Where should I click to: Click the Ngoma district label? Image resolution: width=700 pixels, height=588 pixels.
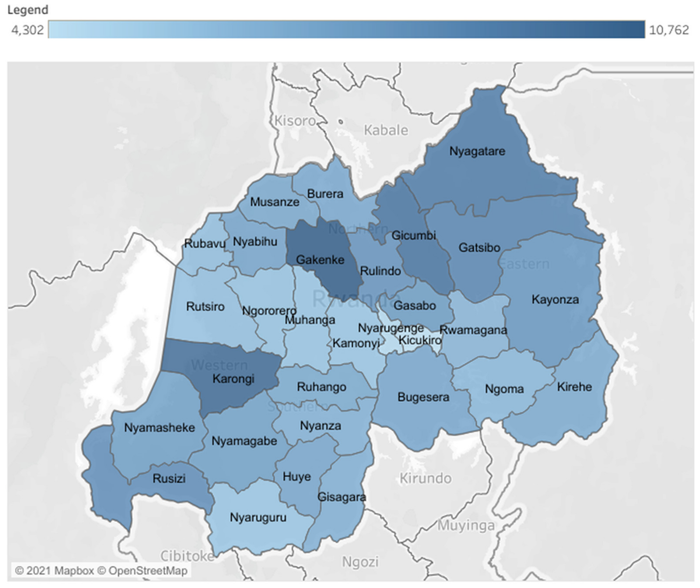tap(504, 389)
